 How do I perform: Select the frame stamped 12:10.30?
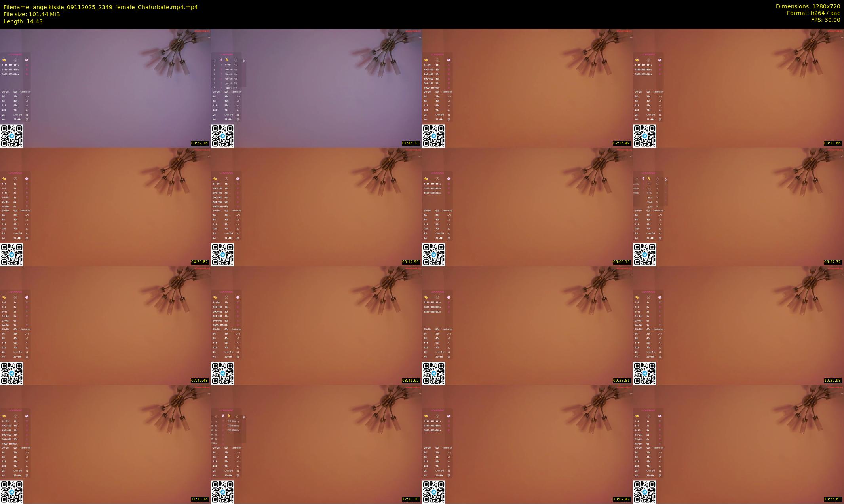click(316, 444)
